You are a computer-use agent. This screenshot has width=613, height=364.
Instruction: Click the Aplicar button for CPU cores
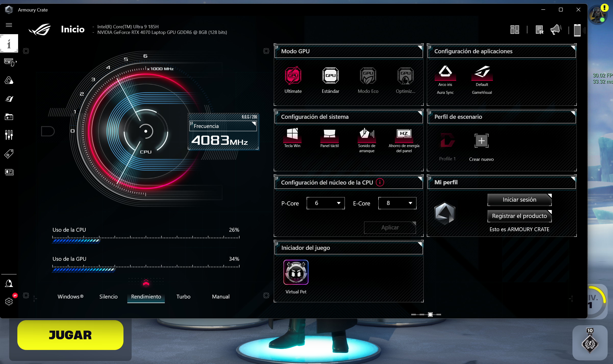390,227
